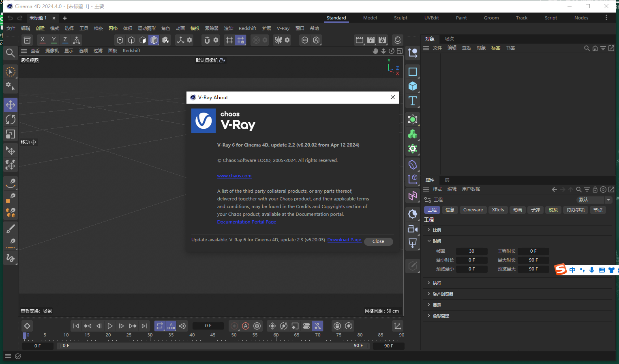The image size is (619, 364).
Task: Open the www.chaos.com link
Action: click(234, 176)
